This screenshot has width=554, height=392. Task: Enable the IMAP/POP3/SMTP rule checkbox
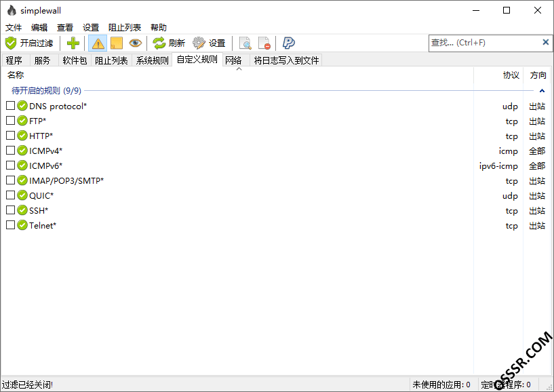pos(11,180)
